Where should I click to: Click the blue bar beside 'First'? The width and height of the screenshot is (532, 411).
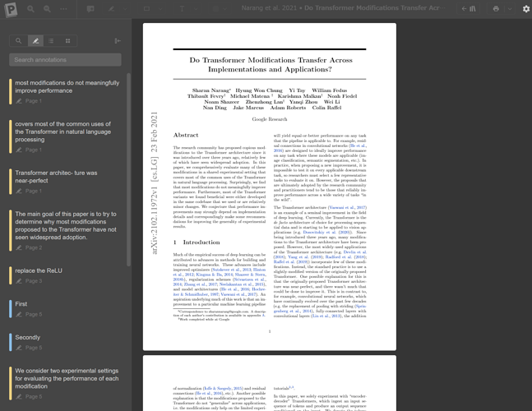pos(11,309)
